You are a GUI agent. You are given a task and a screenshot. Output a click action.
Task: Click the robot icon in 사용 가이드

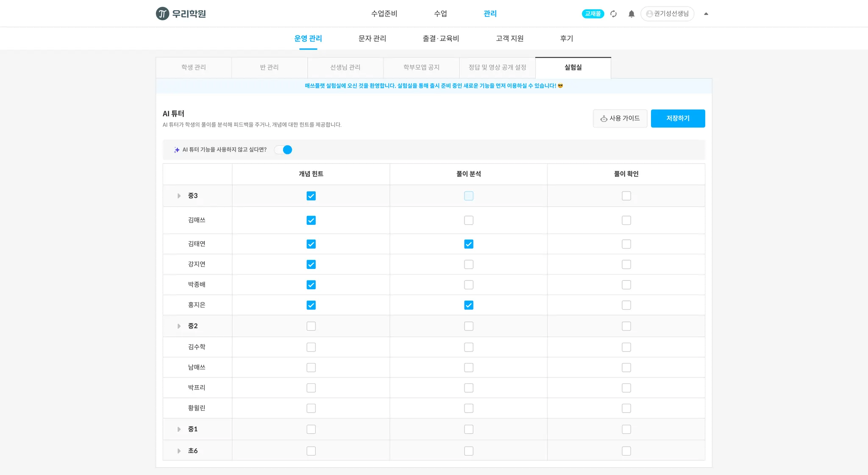(x=604, y=119)
